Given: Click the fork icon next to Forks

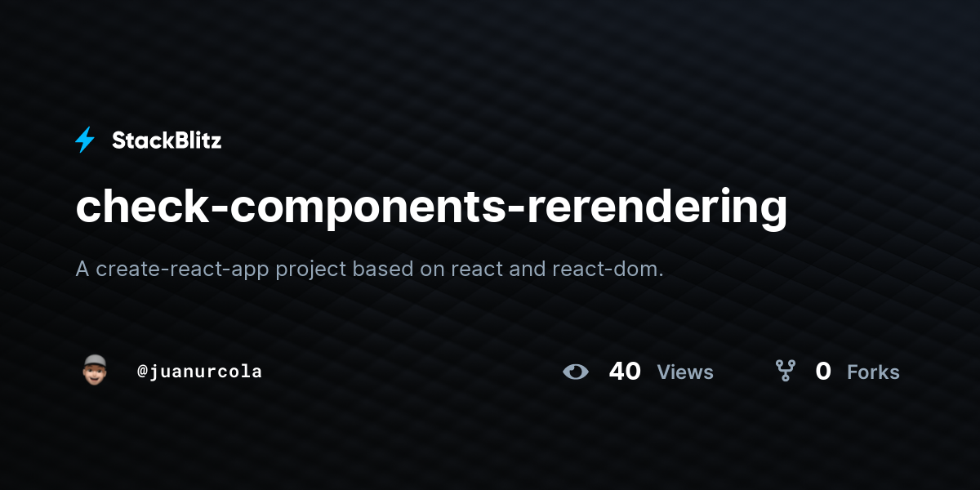Looking at the screenshot, I should [x=786, y=372].
